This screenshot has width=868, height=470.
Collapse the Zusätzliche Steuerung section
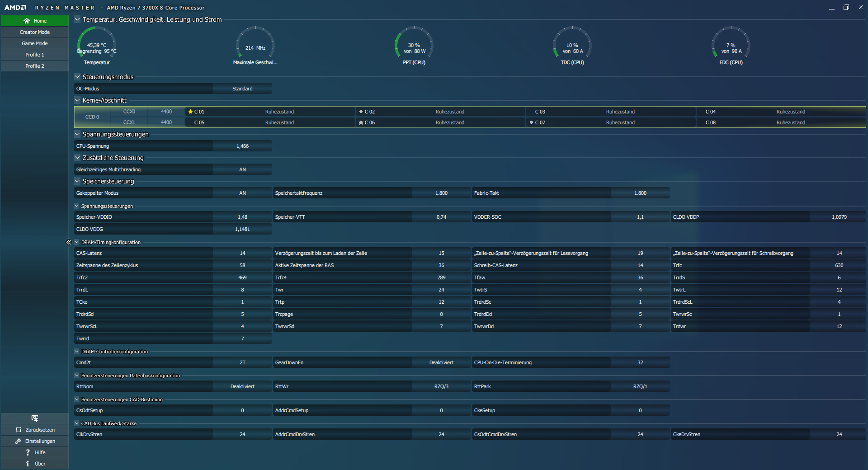point(77,158)
